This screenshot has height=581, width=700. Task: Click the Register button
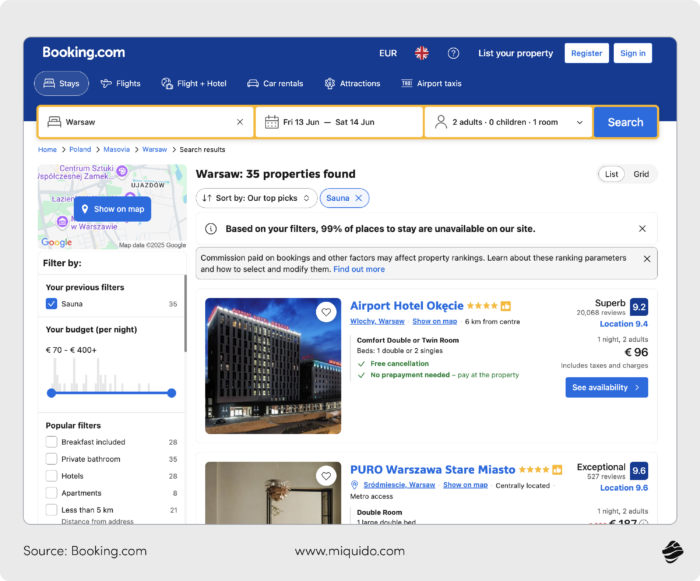tap(587, 53)
